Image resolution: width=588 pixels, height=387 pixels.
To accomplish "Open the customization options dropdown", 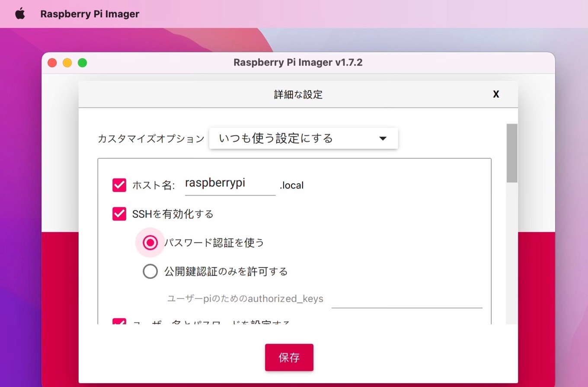I will [x=304, y=138].
